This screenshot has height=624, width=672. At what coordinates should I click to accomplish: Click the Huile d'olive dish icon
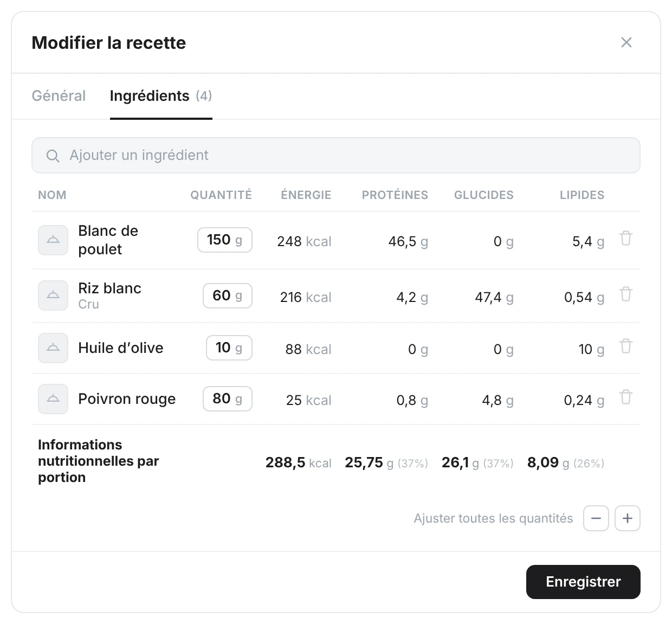[x=53, y=348]
